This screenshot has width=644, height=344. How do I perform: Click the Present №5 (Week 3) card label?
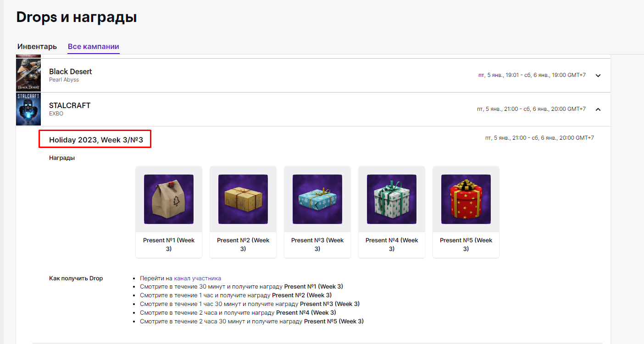click(x=466, y=245)
